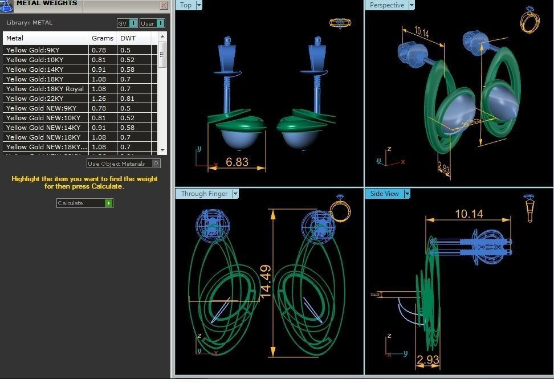Click grams value 0.78 for Yellow Gold:9KY
Screen dimensions: 554x392
tap(99, 50)
